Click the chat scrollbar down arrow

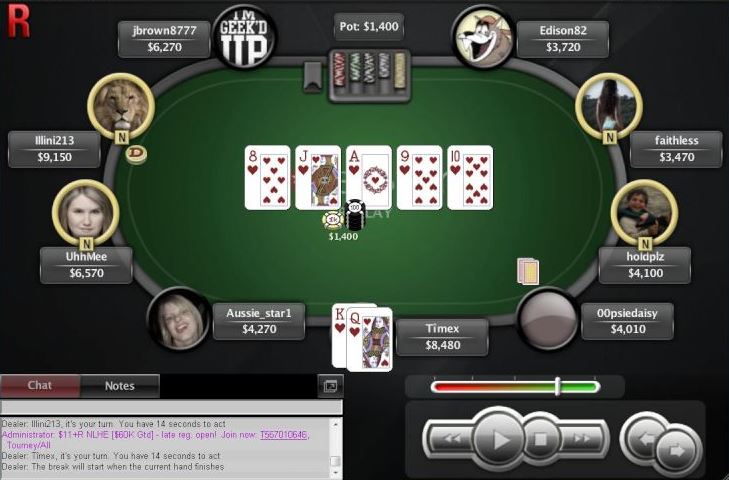pyautogui.click(x=335, y=473)
